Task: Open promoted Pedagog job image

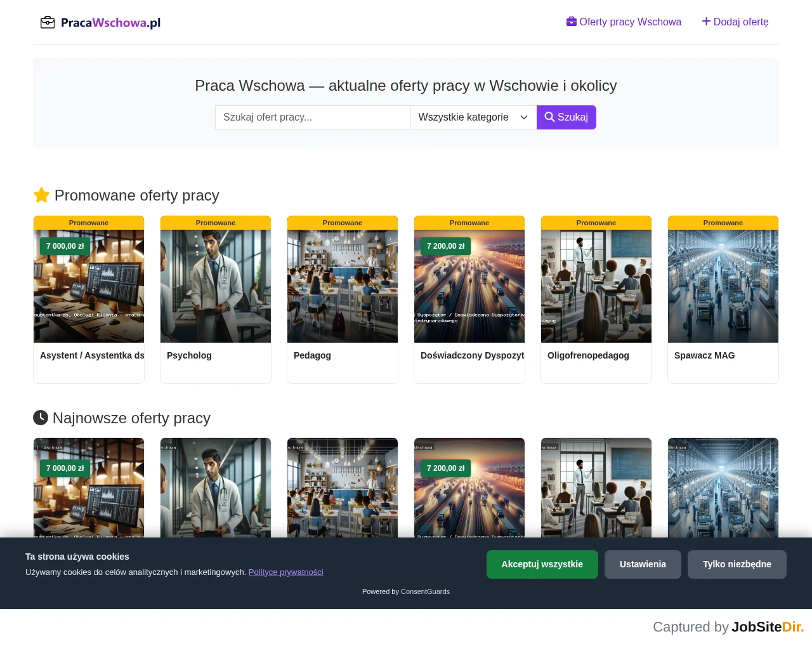Action: [343, 286]
